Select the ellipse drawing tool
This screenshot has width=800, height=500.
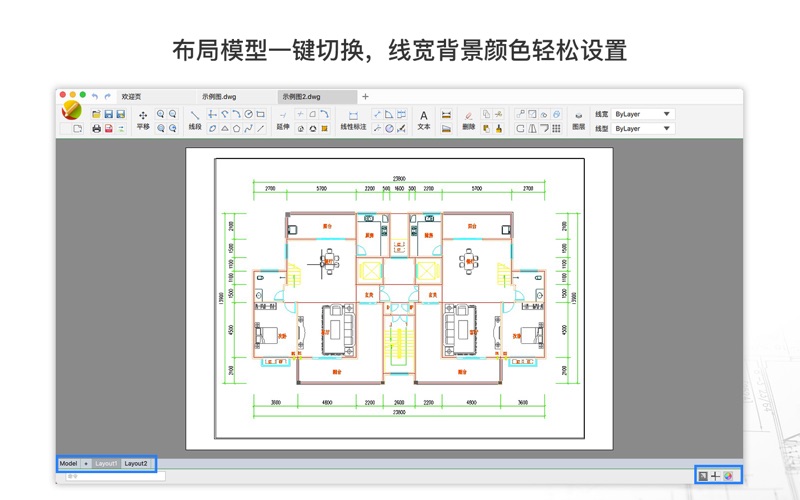(x=212, y=128)
